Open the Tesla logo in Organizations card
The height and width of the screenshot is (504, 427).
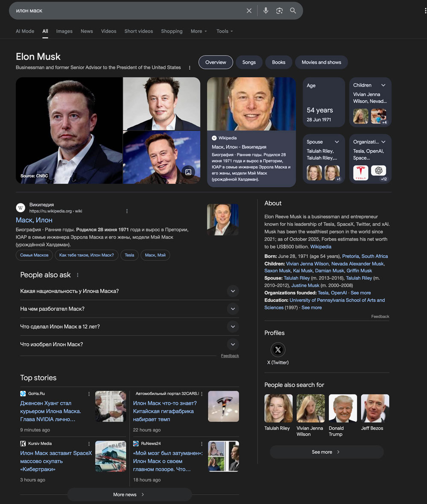[x=361, y=172]
